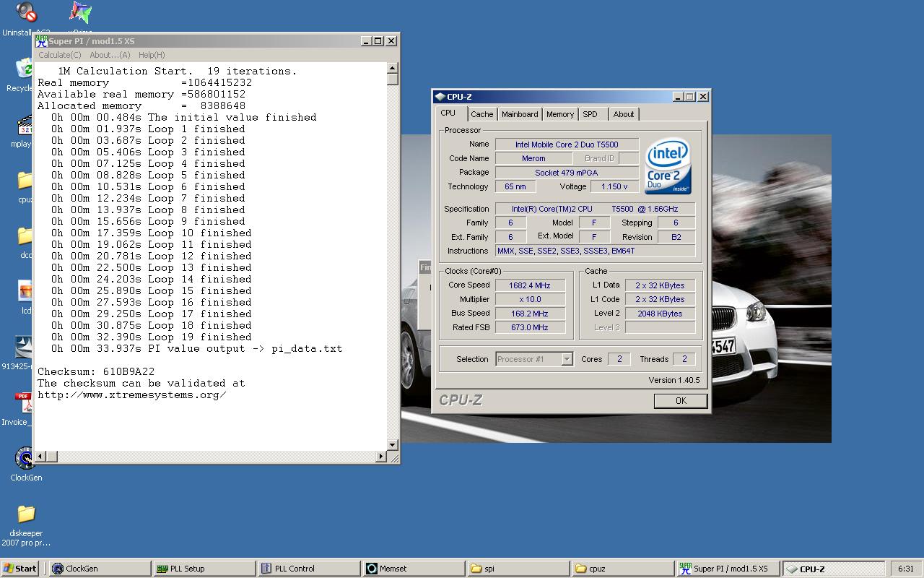Click the Instructions field MMX, SSE list
This screenshot has height=578, width=924.
pyautogui.click(x=596, y=251)
